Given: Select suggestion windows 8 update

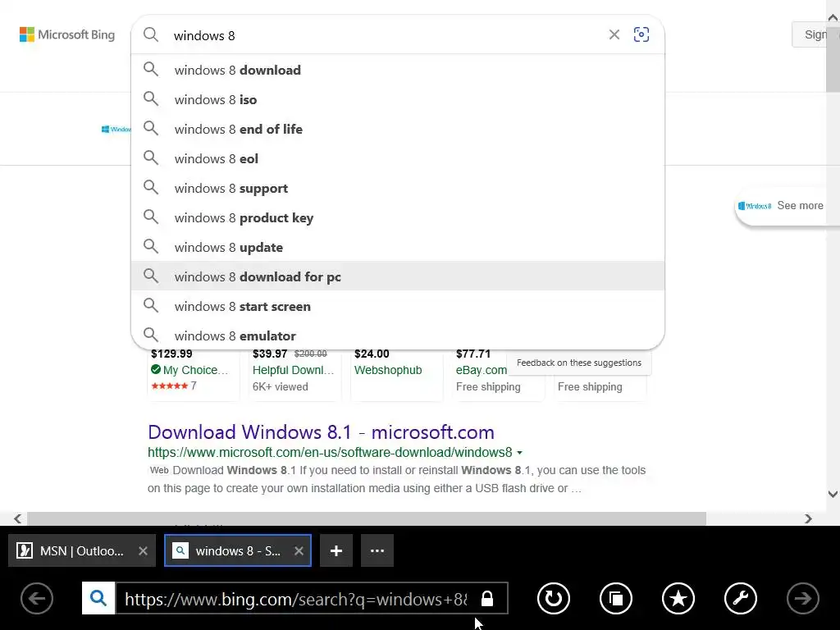Looking at the screenshot, I should pos(398,247).
